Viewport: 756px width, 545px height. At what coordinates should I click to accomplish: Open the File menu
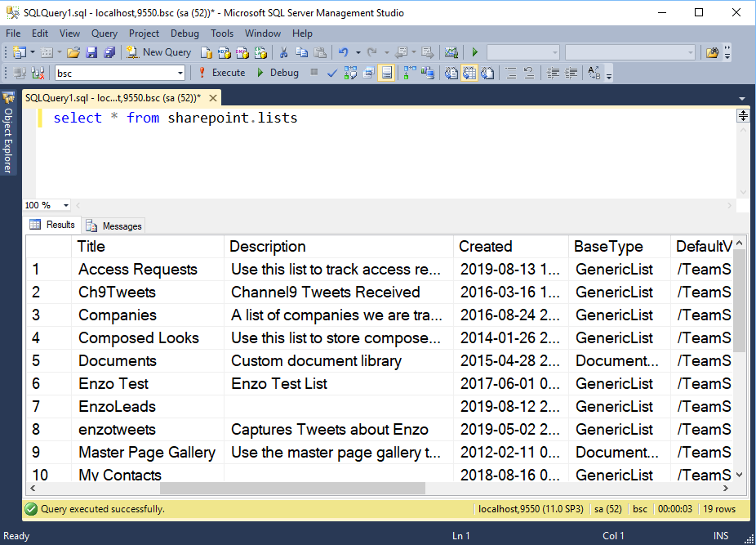[x=13, y=34]
